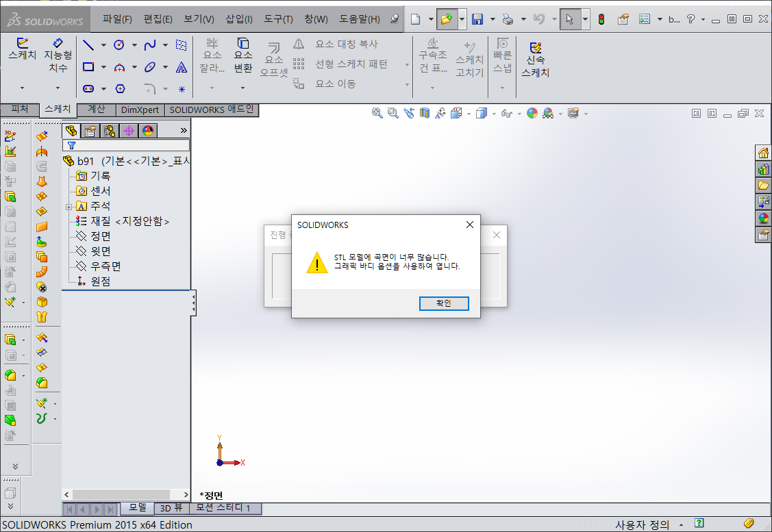Open the DimXpertManager crosshair tab icon
The width and height of the screenshot is (772, 532).
[x=129, y=131]
